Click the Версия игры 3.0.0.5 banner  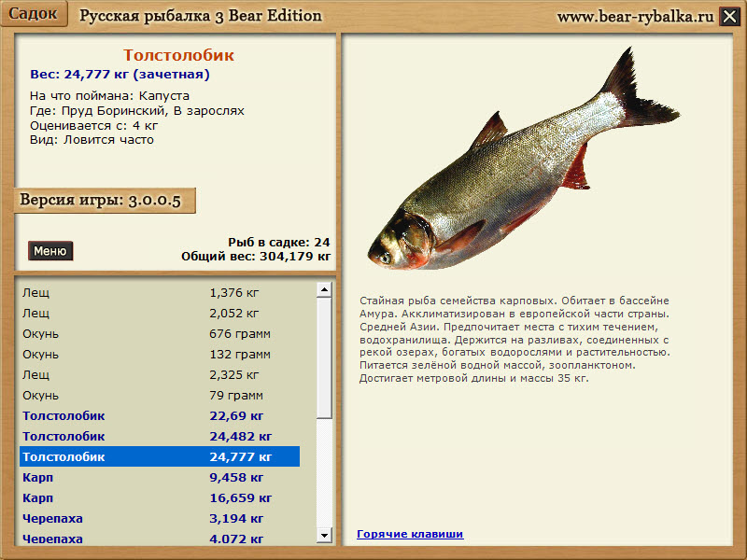tap(103, 202)
